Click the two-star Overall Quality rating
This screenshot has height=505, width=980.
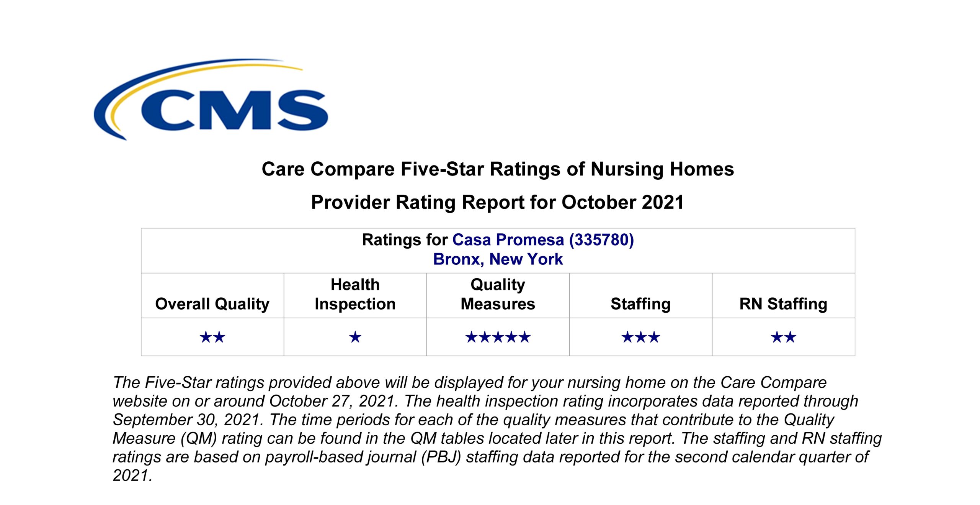click(x=212, y=337)
